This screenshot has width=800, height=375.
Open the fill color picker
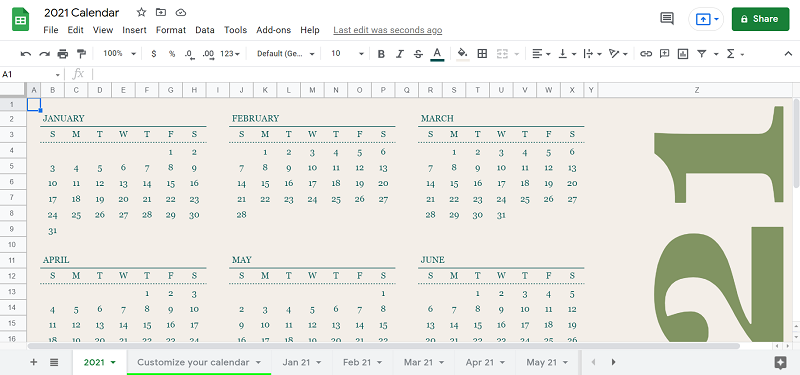coord(462,54)
